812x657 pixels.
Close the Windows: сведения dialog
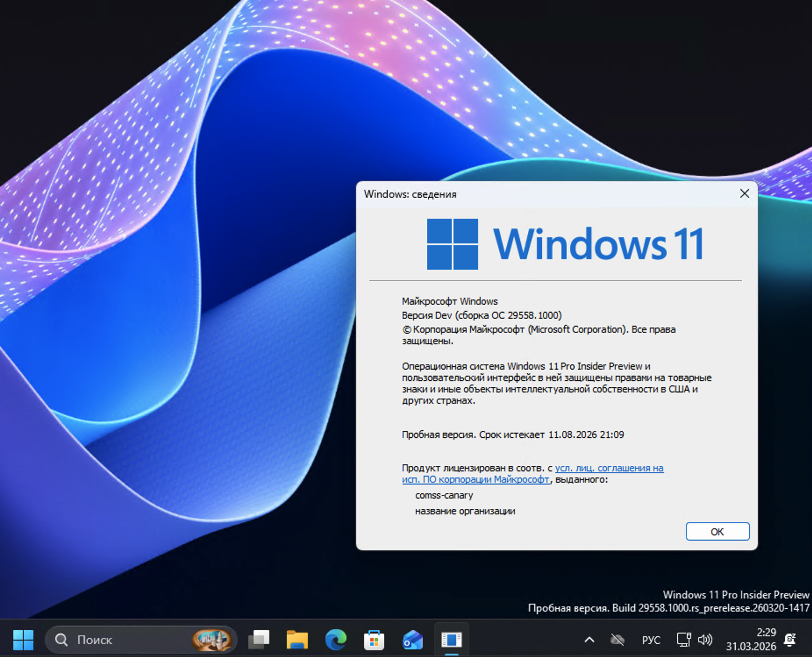pos(744,194)
